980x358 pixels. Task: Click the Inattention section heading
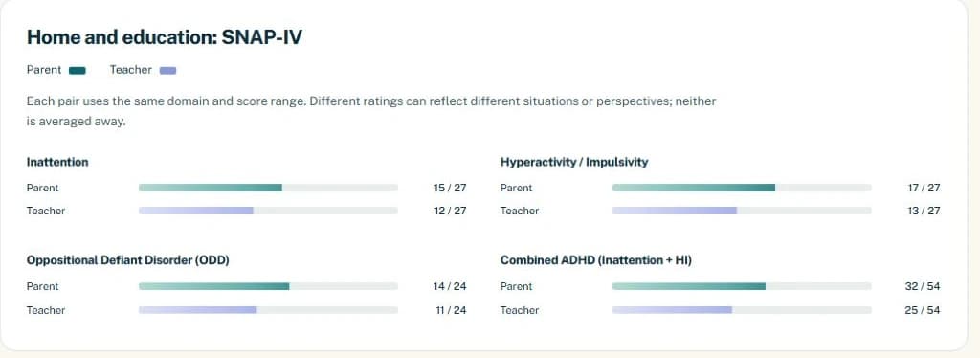(57, 163)
